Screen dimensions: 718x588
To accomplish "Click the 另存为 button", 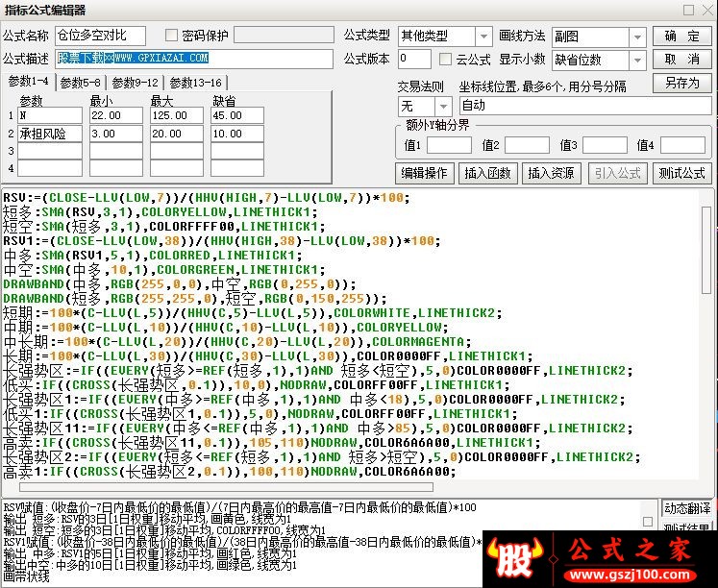I will [x=682, y=83].
